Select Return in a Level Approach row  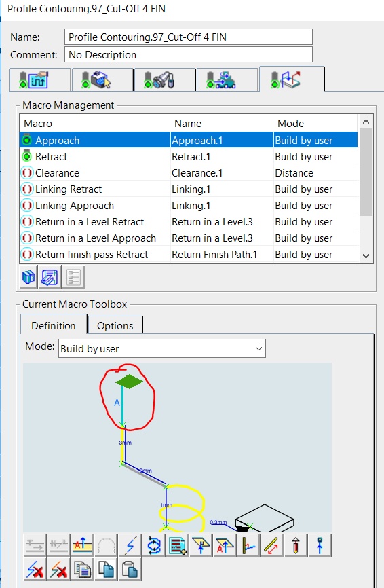tap(189, 238)
